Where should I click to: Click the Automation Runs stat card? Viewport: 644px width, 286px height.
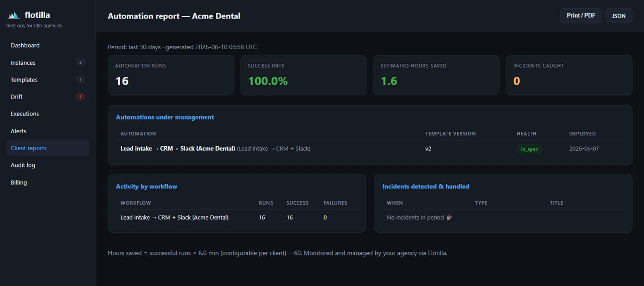171,75
